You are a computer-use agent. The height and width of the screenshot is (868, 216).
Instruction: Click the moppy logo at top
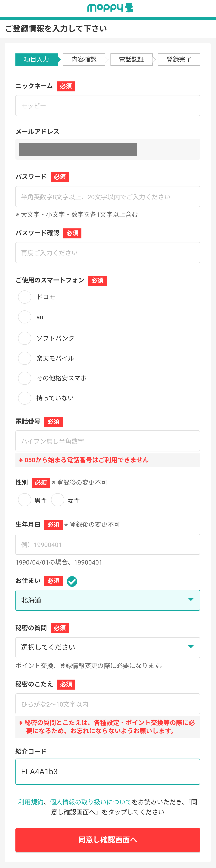tap(110, 7)
